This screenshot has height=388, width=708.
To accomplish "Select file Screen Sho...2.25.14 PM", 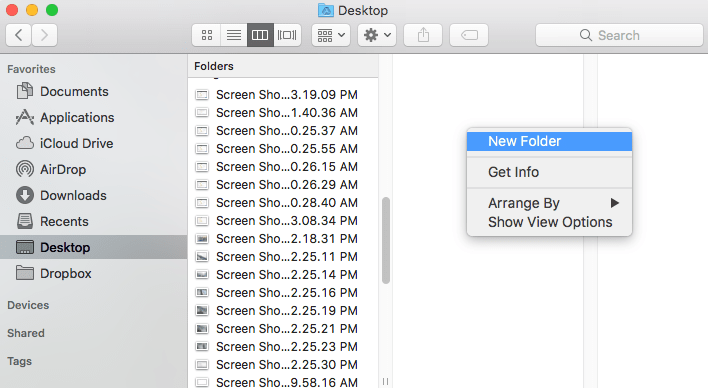I will pyautogui.click(x=283, y=275).
